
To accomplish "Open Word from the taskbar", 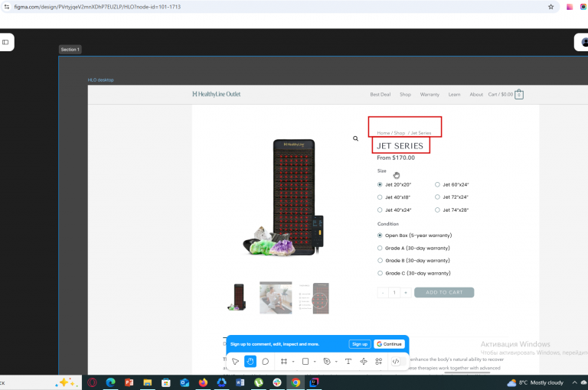I will point(240,382).
